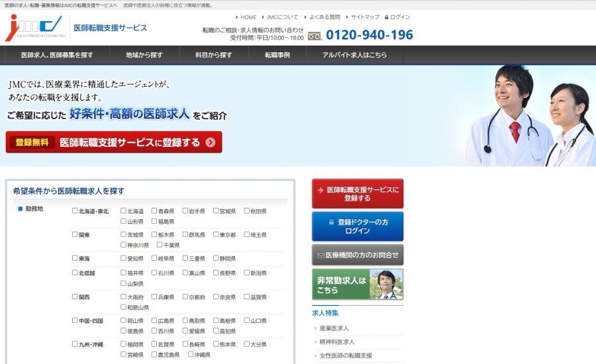This screenshot has height=364, width=596.
Task: Tick the 新潟県 checkbox
Action: [247, 273]
